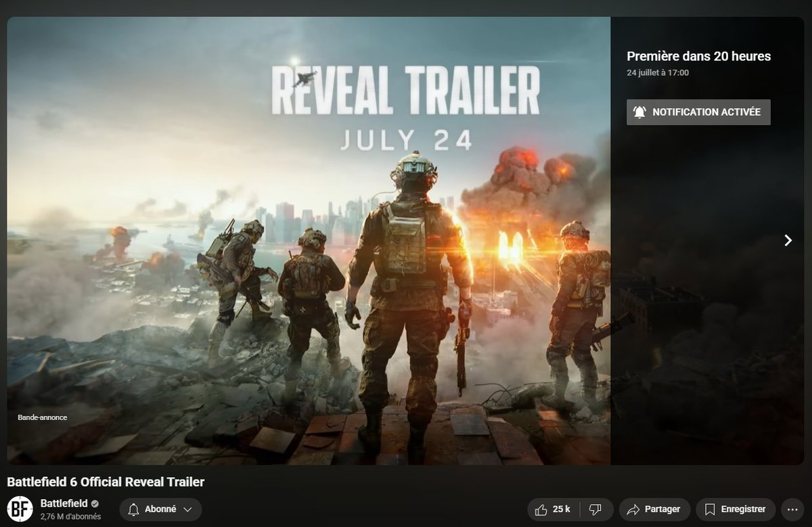The image size is (812, 527).
Task: Click the Battlefield channel name
Action: [x=64, y=503]
